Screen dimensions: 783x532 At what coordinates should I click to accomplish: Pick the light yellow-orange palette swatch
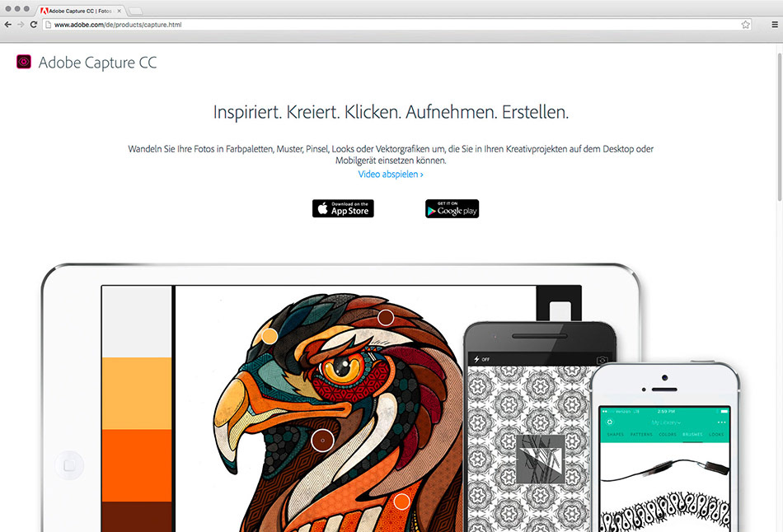click(137, 394)
